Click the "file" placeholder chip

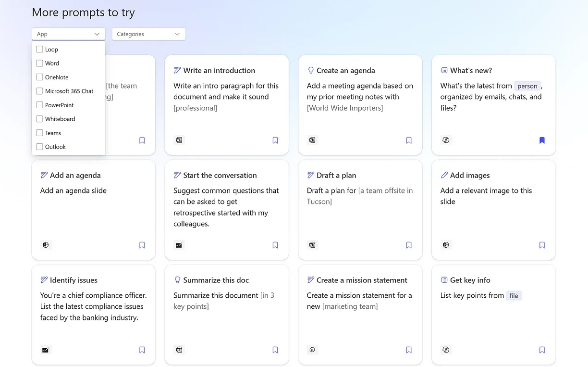[x=514, y=296]
